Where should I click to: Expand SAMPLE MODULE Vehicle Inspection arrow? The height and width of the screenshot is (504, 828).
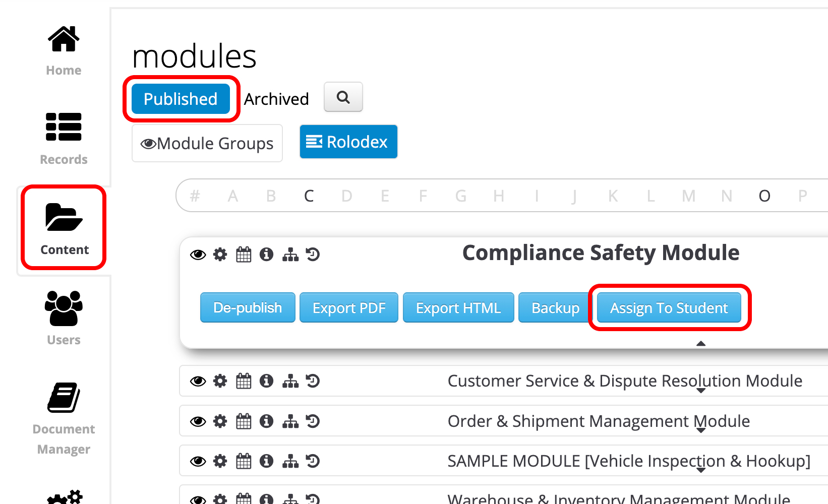(701, 470)
